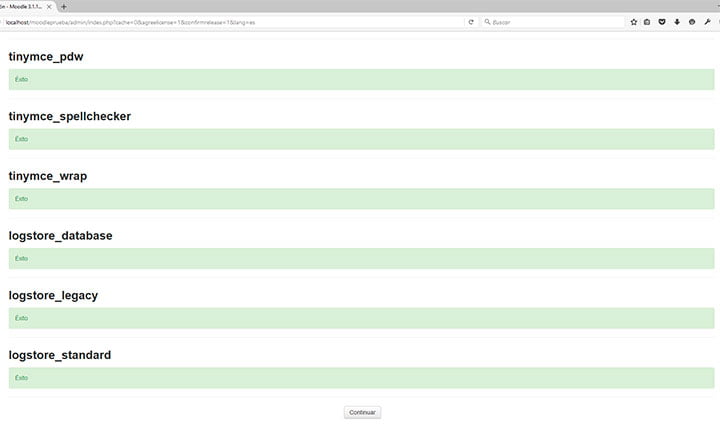
Task: Click the logstore_legacy heading
Action: pyautogui.click(x=52, y=296)
